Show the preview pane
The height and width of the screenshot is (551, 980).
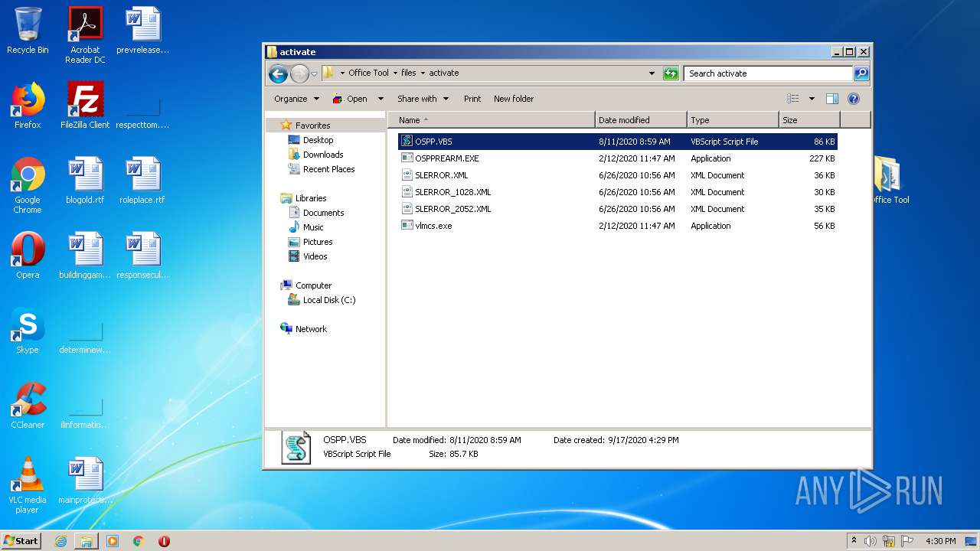[x=832, y=99]
